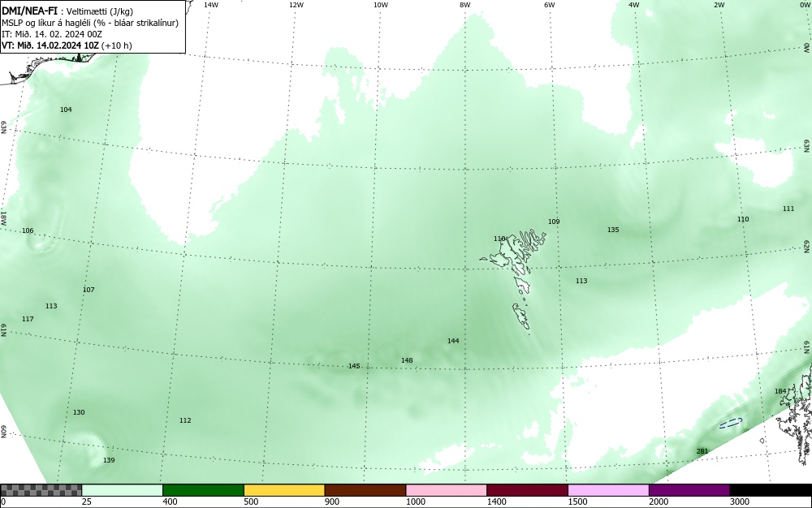Click the 62N latitude label
812x508 pixels.
[x=806, y=246]
